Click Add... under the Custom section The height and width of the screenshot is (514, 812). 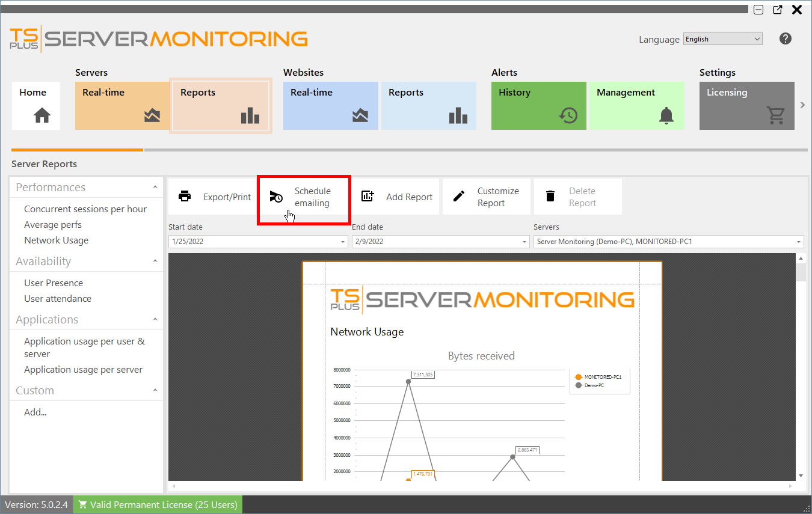tap(35, 412)
